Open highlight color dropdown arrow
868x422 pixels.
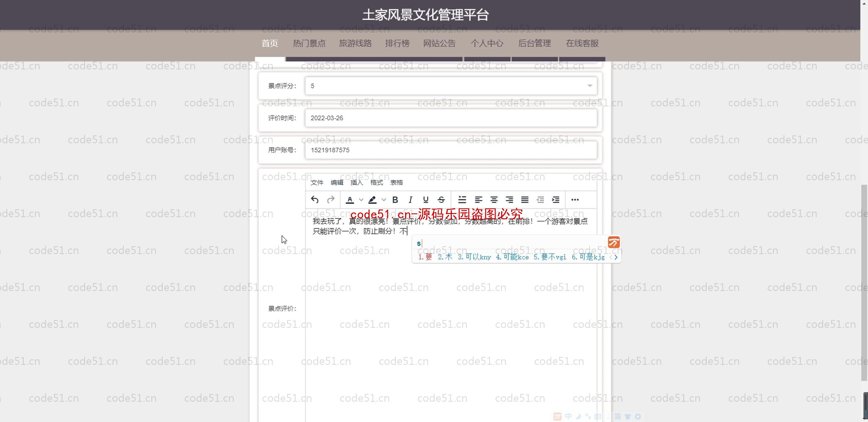click(384, 200)
